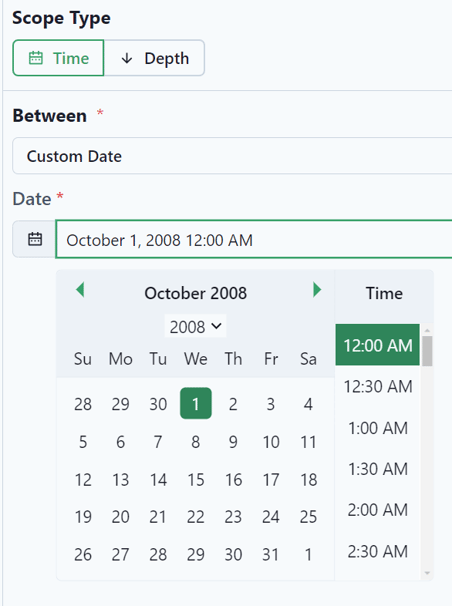452x606 pixels.
Task: Click the date text input field
Action: pos(254,239)
